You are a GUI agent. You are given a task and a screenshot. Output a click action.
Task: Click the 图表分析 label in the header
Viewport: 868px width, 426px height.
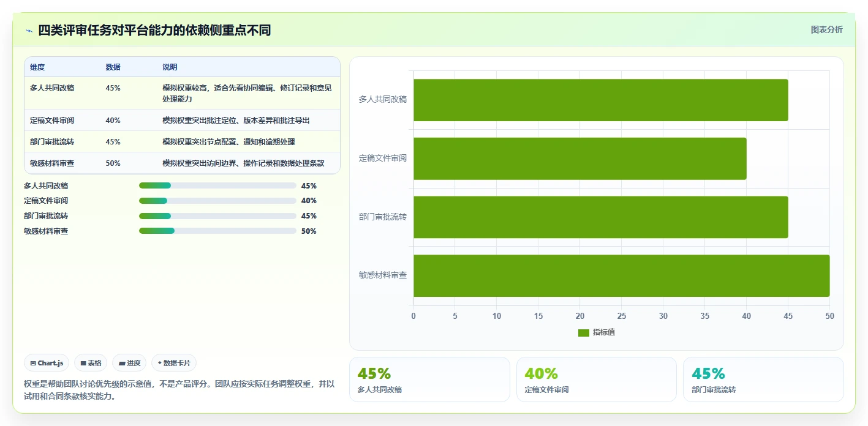coord(826,29)
